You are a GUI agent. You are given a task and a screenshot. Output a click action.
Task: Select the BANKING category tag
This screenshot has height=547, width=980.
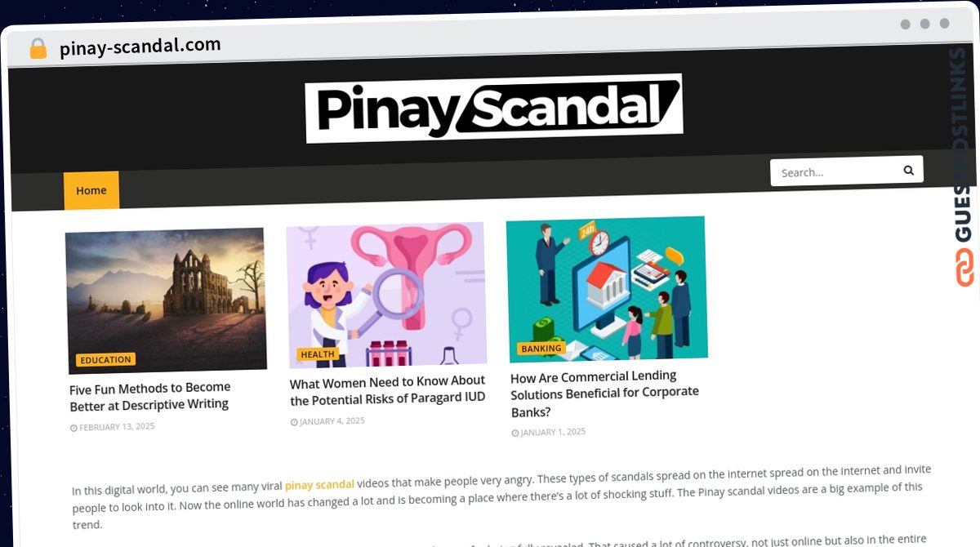coord(541,349)
